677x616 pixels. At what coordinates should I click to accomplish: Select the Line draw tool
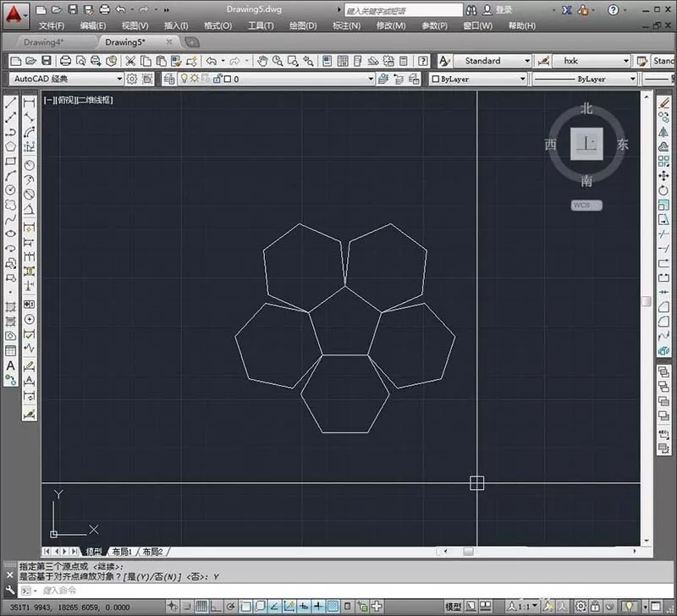click(10, 102)
